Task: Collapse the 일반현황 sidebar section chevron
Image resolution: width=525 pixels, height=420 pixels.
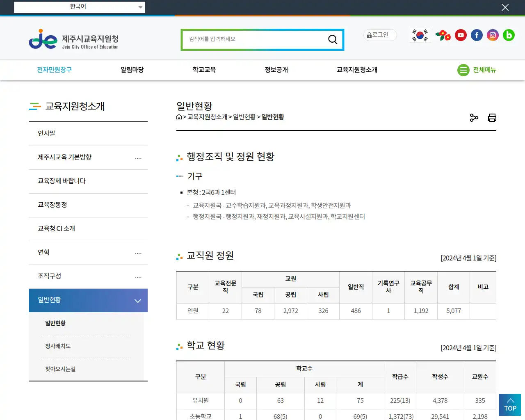Action: (138, 301)
